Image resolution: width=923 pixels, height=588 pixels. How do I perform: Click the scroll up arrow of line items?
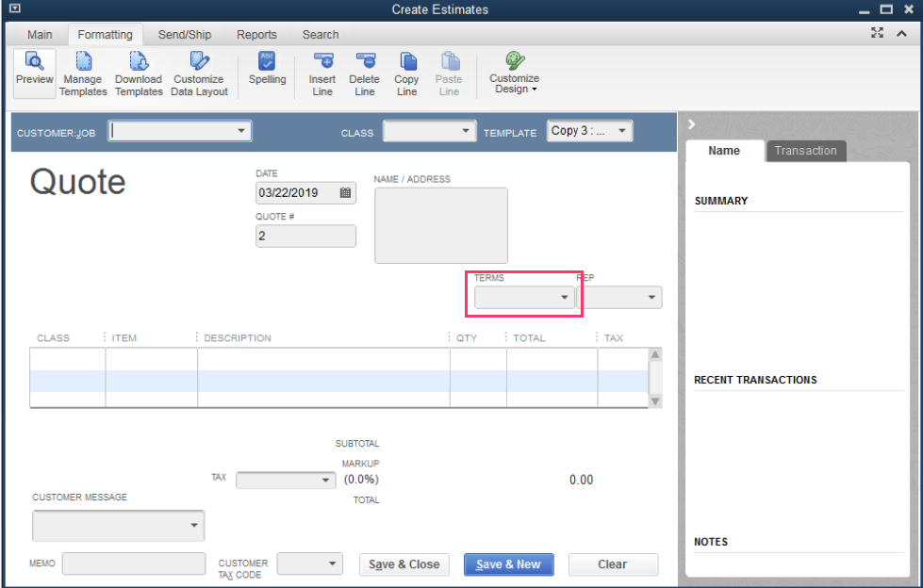(655, 354)
